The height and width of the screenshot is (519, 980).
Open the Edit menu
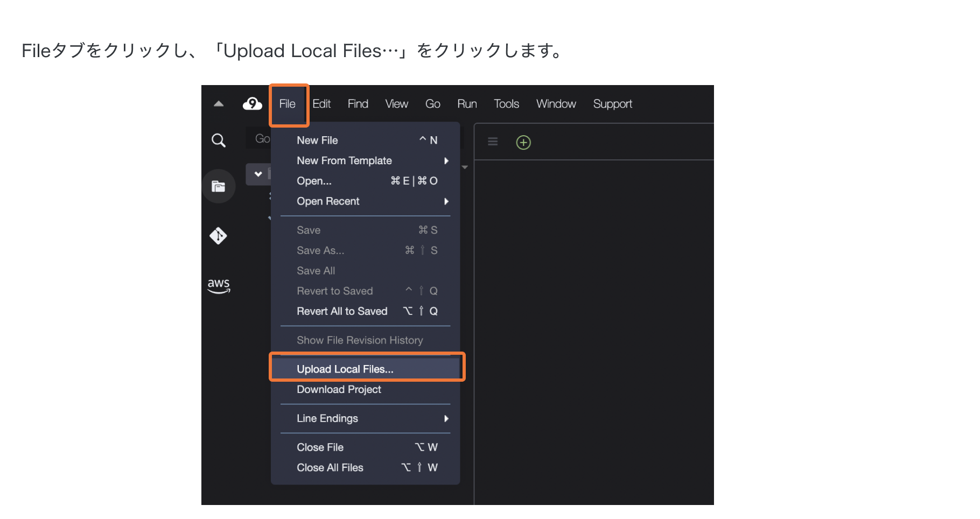321,104
